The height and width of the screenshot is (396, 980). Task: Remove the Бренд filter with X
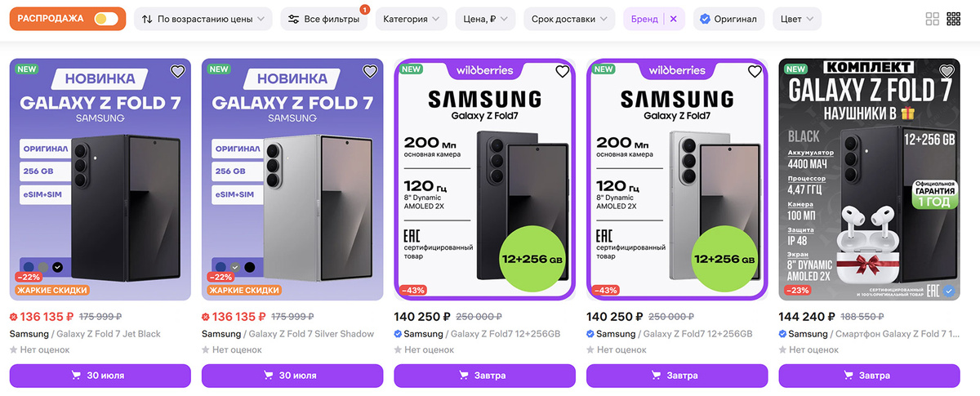[673, 19]
